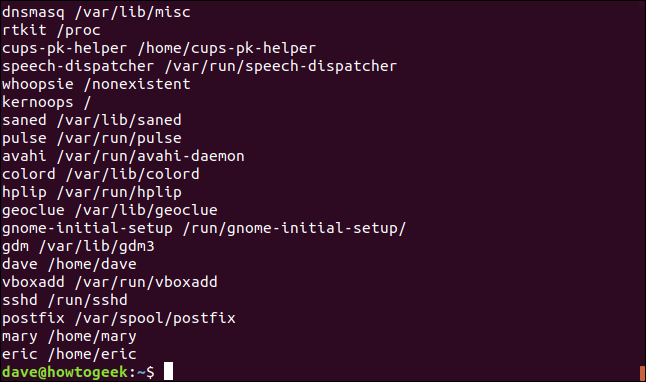
Task: Click the rtkit /proc output line
Action: coord(51,30)
